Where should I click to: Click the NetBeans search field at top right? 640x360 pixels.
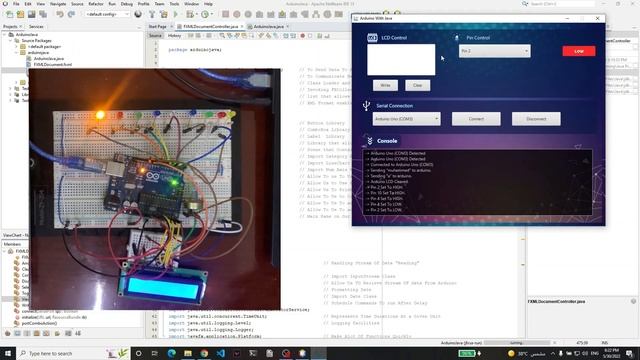[561, 4]
